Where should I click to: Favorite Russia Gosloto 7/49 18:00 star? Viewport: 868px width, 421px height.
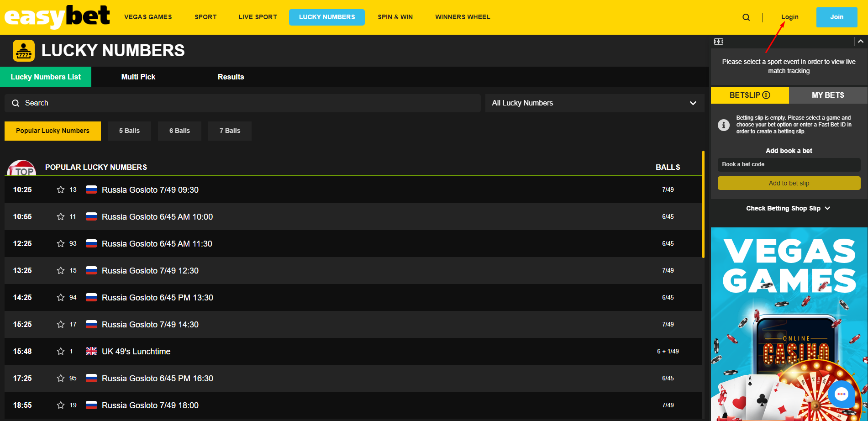pos(61,405)
